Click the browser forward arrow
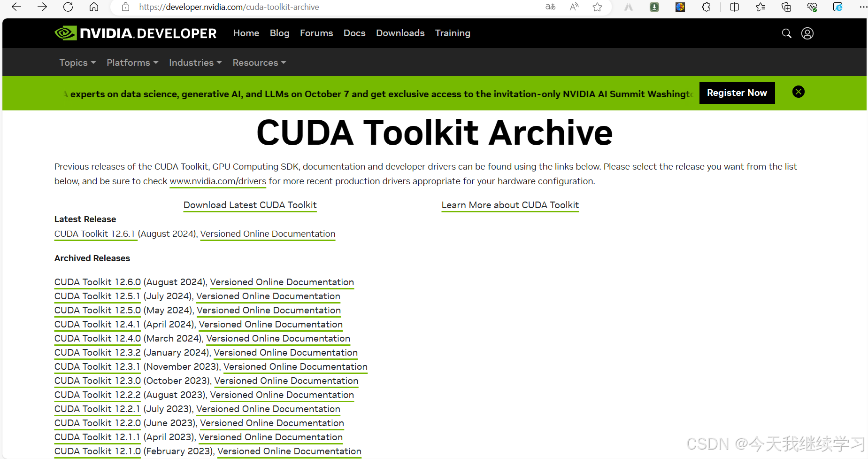The width and height of the screenshot is (868, 459). (x=42, y=7)
